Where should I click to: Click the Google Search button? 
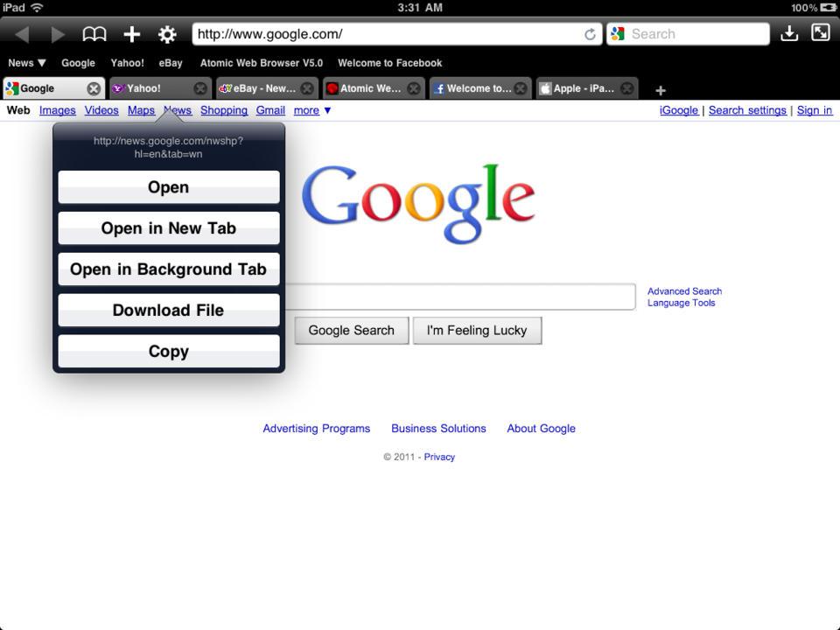pyautogui.click(x=352, y=331)
